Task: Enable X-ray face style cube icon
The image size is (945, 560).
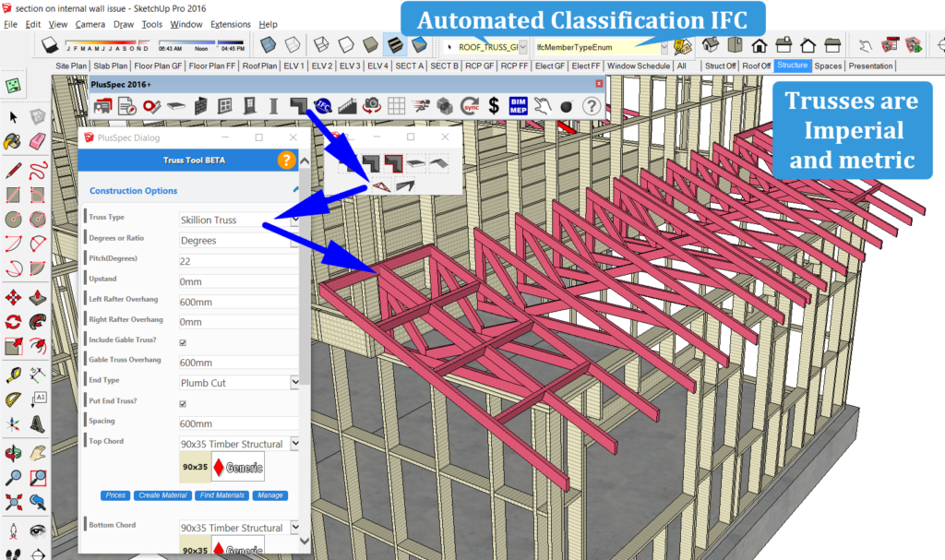Action: click(269, 45)
